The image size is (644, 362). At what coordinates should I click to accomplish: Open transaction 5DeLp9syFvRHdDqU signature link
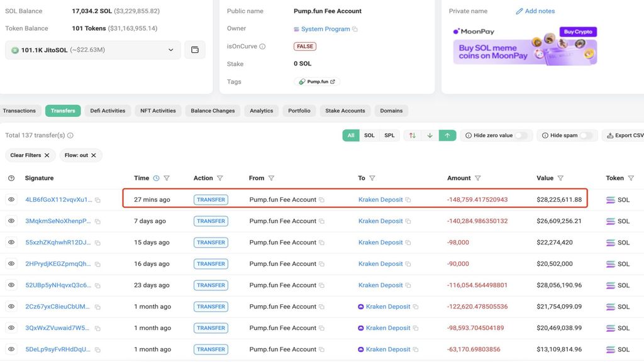[x=58, y=349]
